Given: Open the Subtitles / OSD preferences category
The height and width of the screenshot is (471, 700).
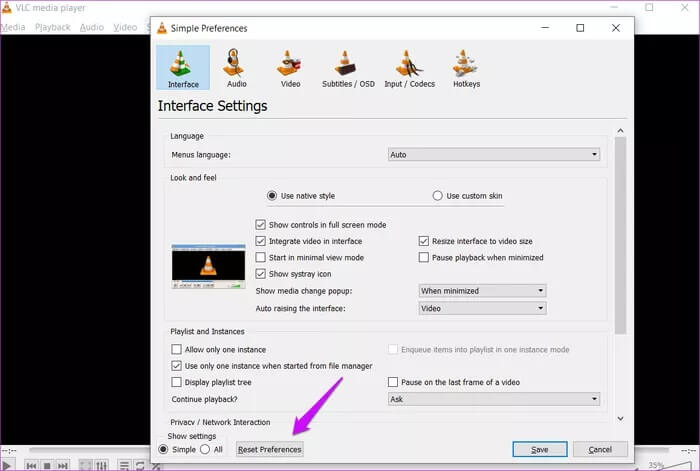Looking at the screenshot, I should pos(348,67).
